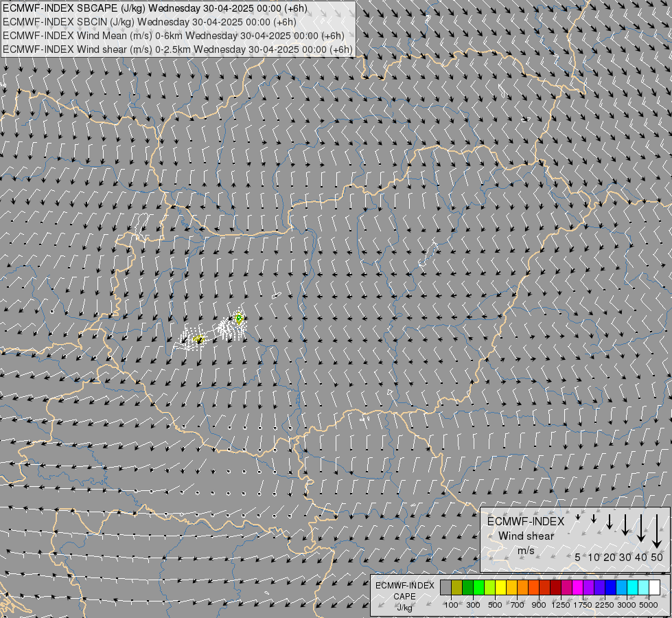Click the '5000' CAPE scale value
Viewport: 672px width, 618px height.
pos(649,605)
